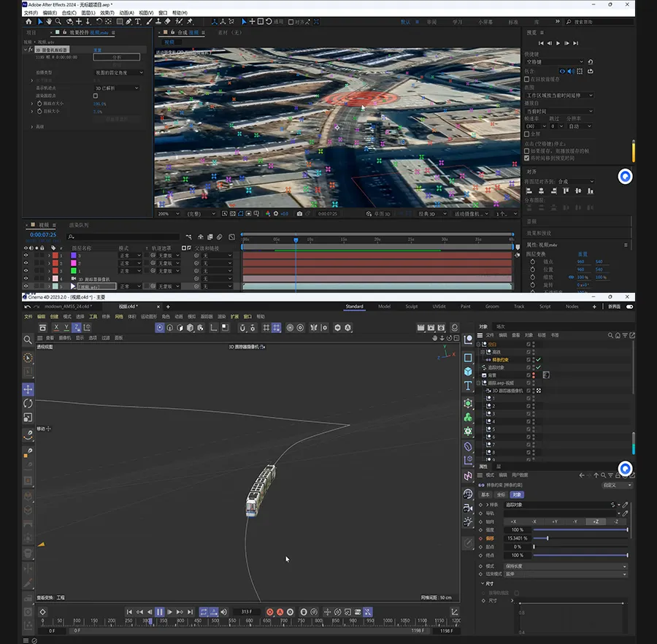Toggle X axis lock in Cinema 4D
Screen dimensions: 657x644
pyautogui.click(x=56, y=328)
